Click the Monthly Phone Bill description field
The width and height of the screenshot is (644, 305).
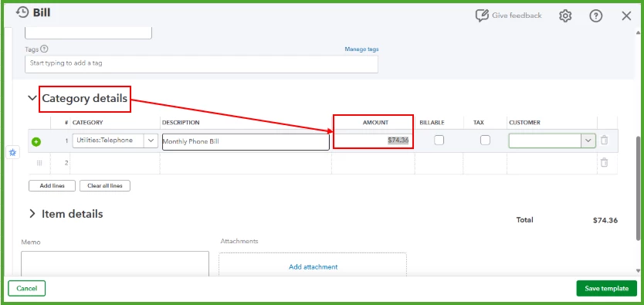pos(246,141)
